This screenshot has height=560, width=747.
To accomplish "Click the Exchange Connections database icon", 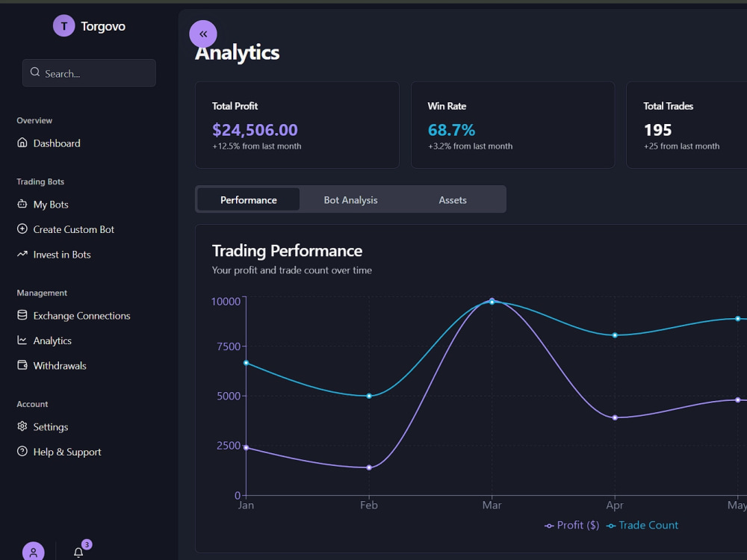I will pos(22,315).
